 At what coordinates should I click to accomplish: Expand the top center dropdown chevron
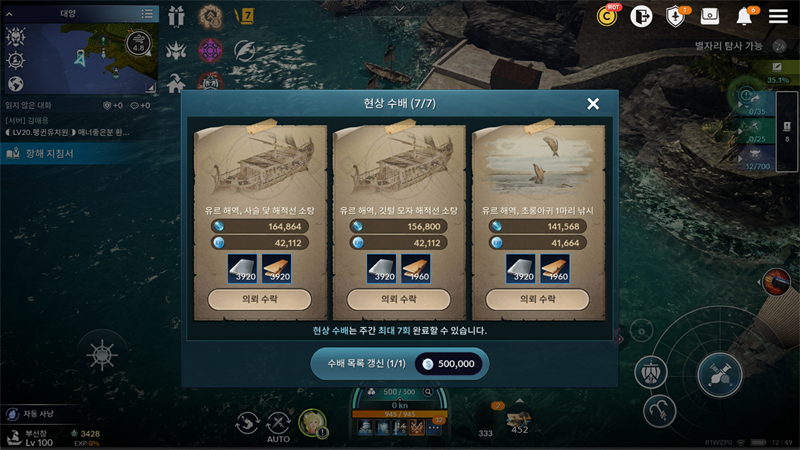coord(399,9)
